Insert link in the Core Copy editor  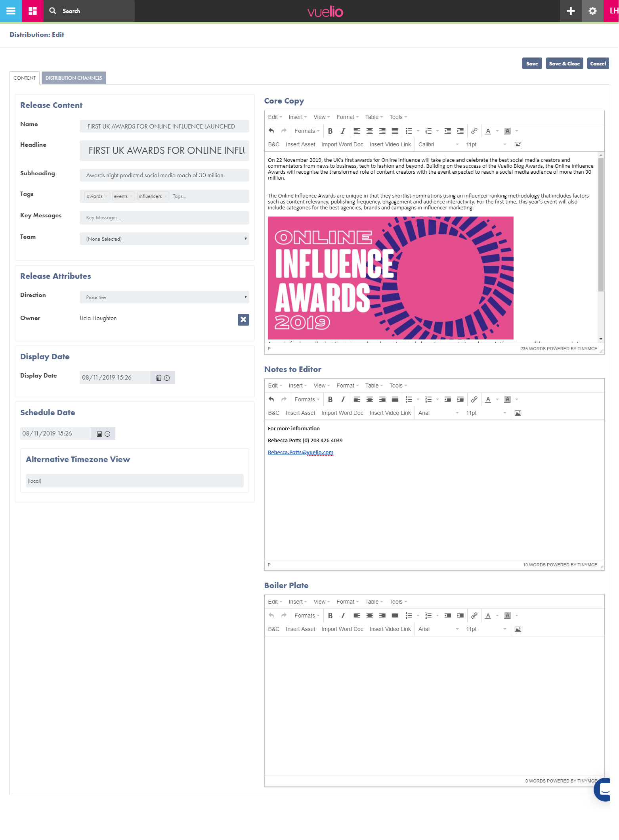click(x=474, y=131)
